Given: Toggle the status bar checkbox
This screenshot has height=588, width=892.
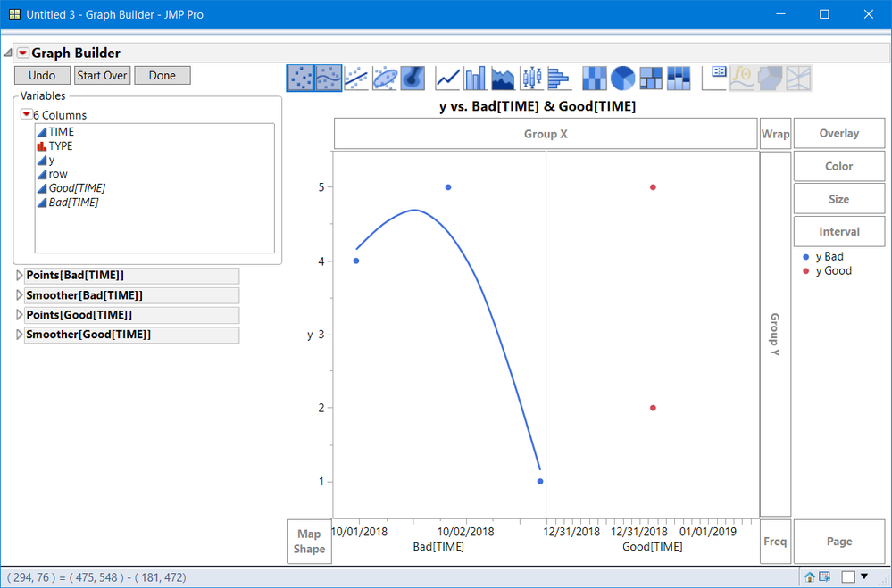Looking at the screenshot, I should point(848,577).
